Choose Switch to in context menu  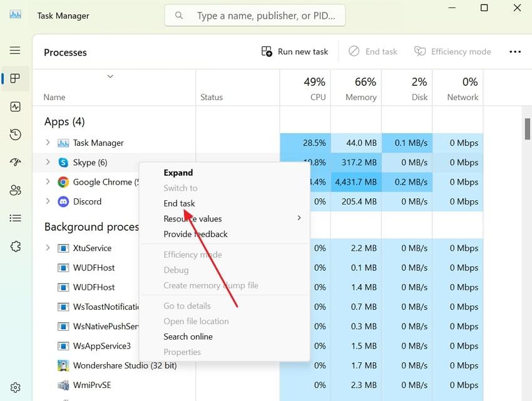(180, 188)
